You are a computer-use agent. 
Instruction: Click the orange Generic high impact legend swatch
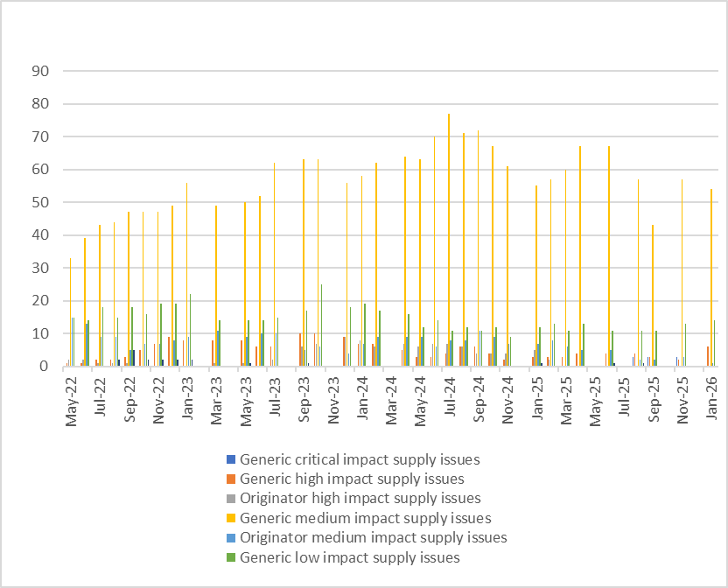(231, 479)
